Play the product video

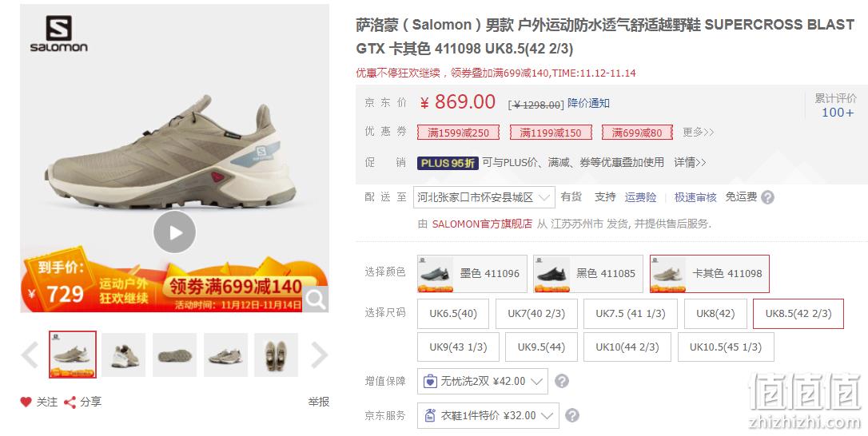click(x=174, y=233)
